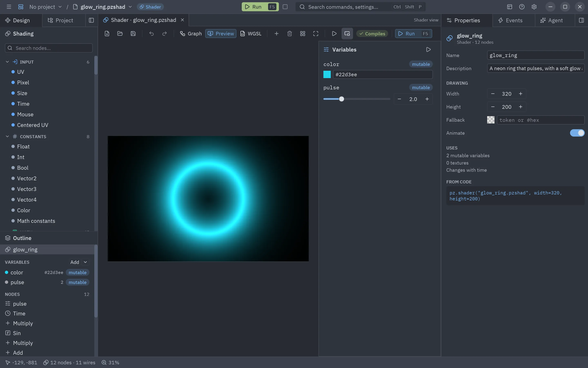Redo the last edit
588x368 pixels.
(165, 34)
